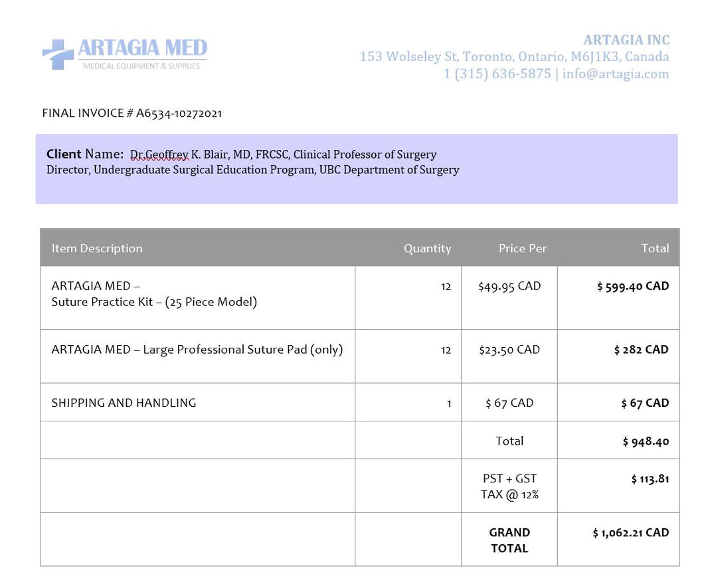This screenshot has width=704, height=588.
Task: Click the misspelled Dr.Geoffrey word
Action: pyautogui.click(x=159, y=155)
